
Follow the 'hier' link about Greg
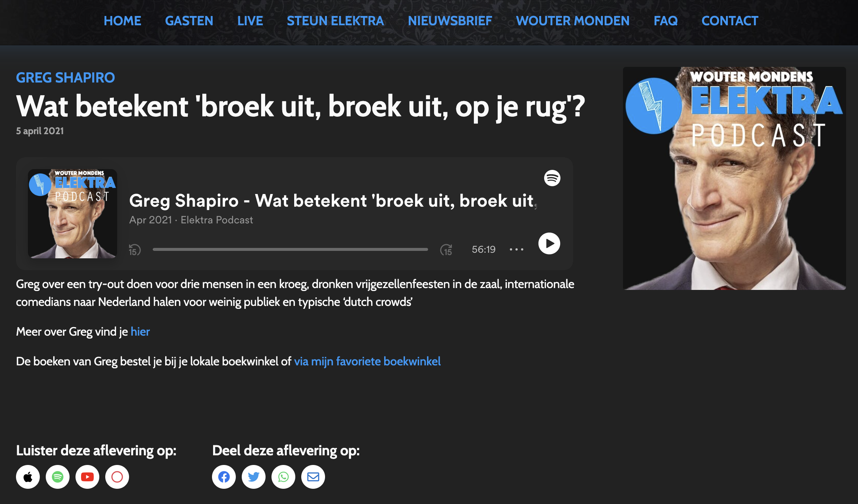tap(140, 332)
